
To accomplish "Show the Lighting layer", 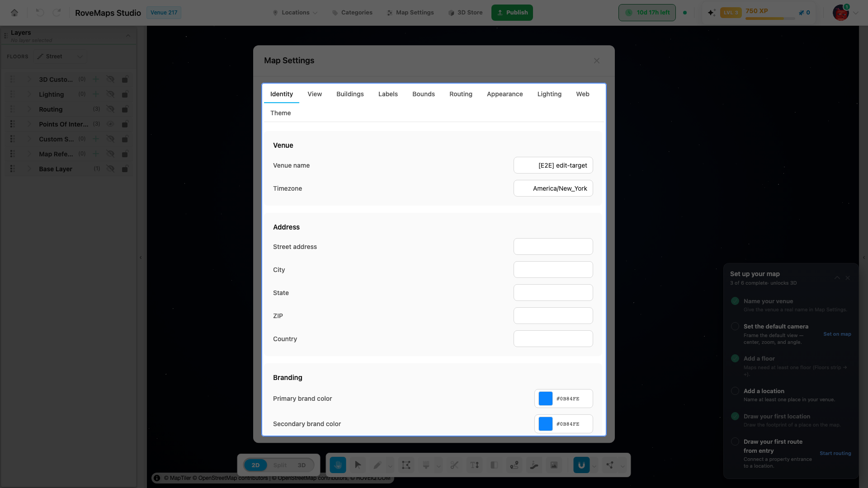I will (110, 94).
